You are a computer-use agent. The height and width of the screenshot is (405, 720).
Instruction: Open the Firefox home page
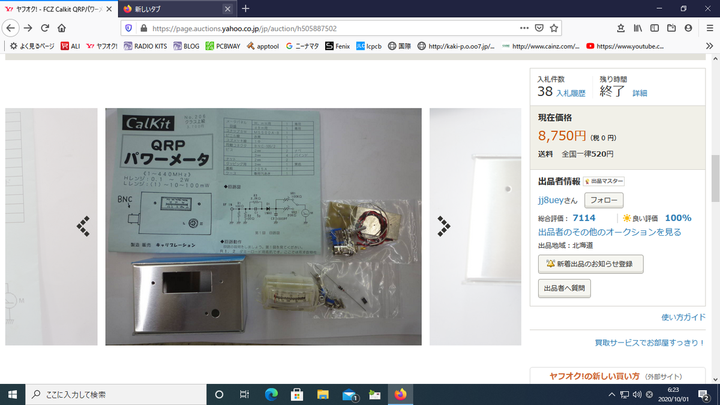pyautogui.click(x=62, y=28)
